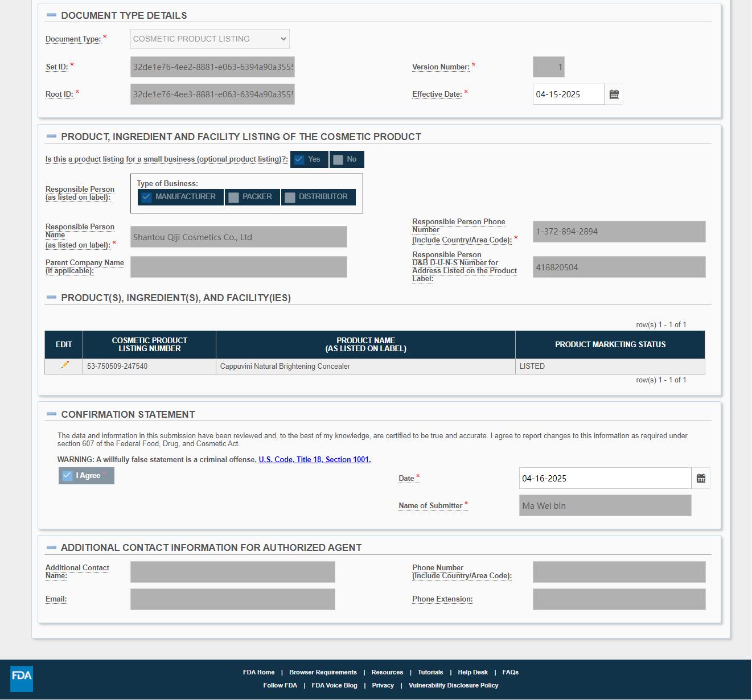
Task: Open U.S. Code Title 18 Section 1001 link
Action: click(x=314, y=460)
